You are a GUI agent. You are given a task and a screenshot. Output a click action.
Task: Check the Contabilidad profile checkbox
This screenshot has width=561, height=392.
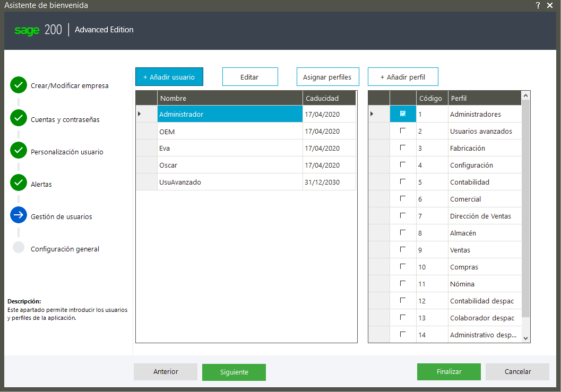point(402,181)
